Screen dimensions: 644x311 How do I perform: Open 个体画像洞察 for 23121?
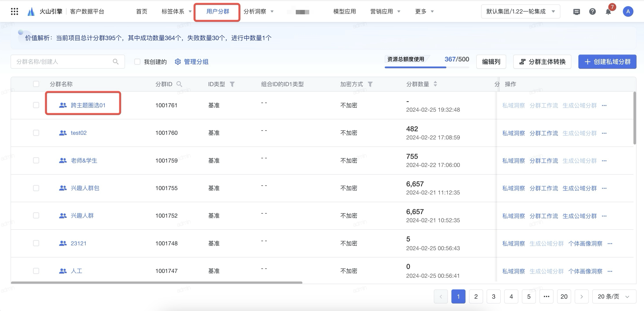[x=585, y=243]
